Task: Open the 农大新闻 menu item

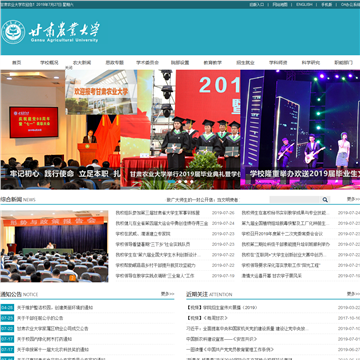Action: [x=82, y=62]
